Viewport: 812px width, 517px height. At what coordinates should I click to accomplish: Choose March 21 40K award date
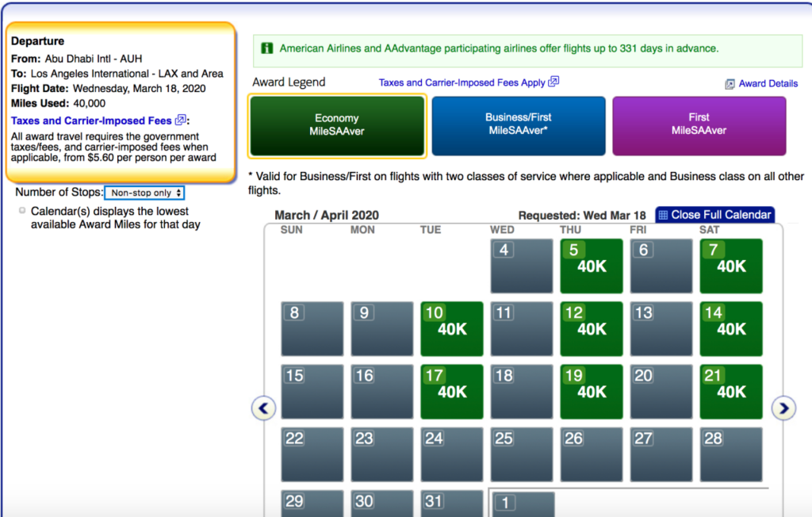click(730, 392)
